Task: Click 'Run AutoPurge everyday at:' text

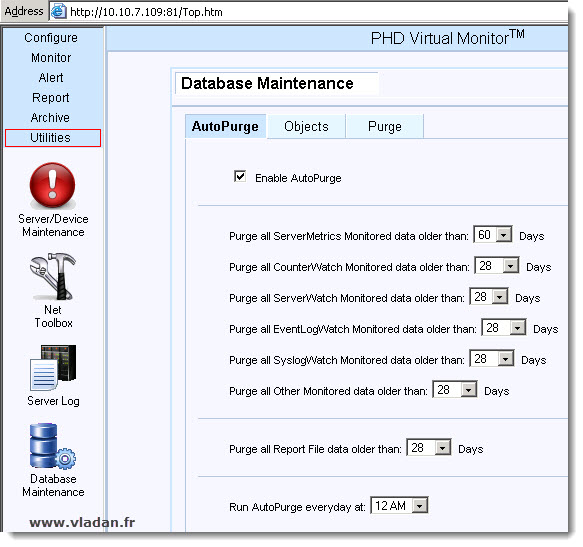Action: click(297, 507)
